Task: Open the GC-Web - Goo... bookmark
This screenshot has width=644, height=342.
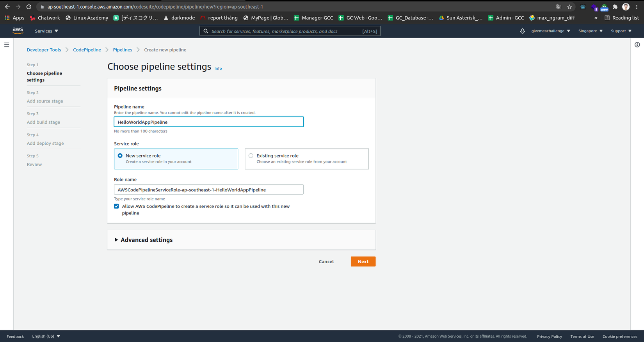Action: [x=360, y=18]
